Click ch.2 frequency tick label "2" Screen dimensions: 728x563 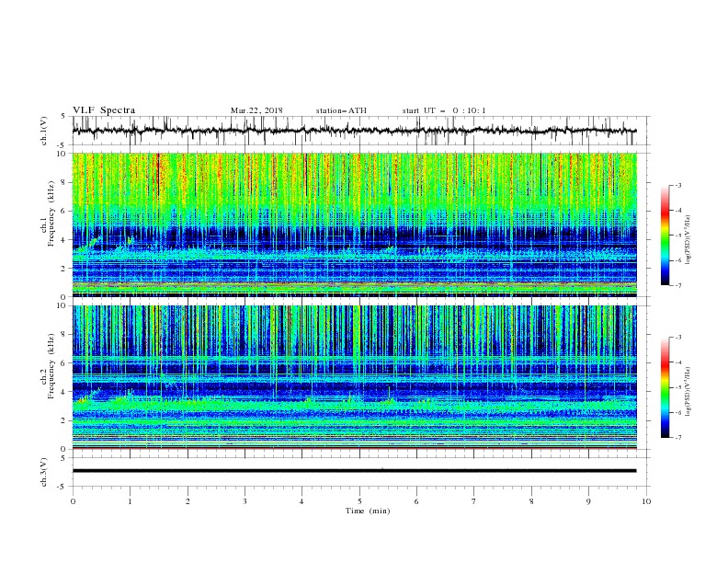(x=63, y=420)
